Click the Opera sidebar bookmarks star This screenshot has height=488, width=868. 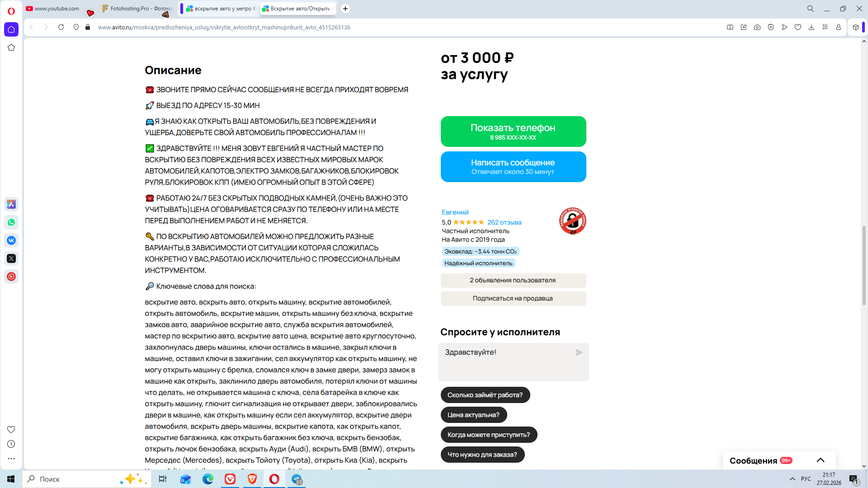point(11,47)
